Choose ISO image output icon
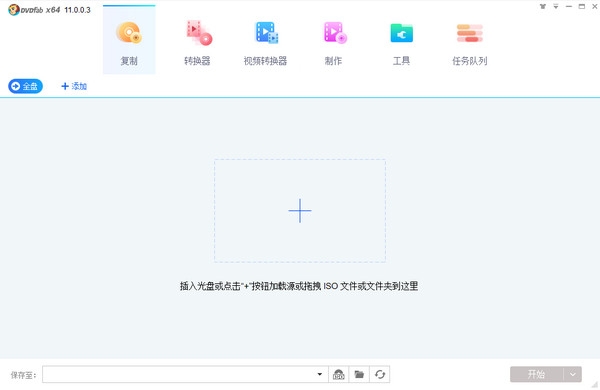Screen dimensions: 600x390 click(x=339, y=374)
